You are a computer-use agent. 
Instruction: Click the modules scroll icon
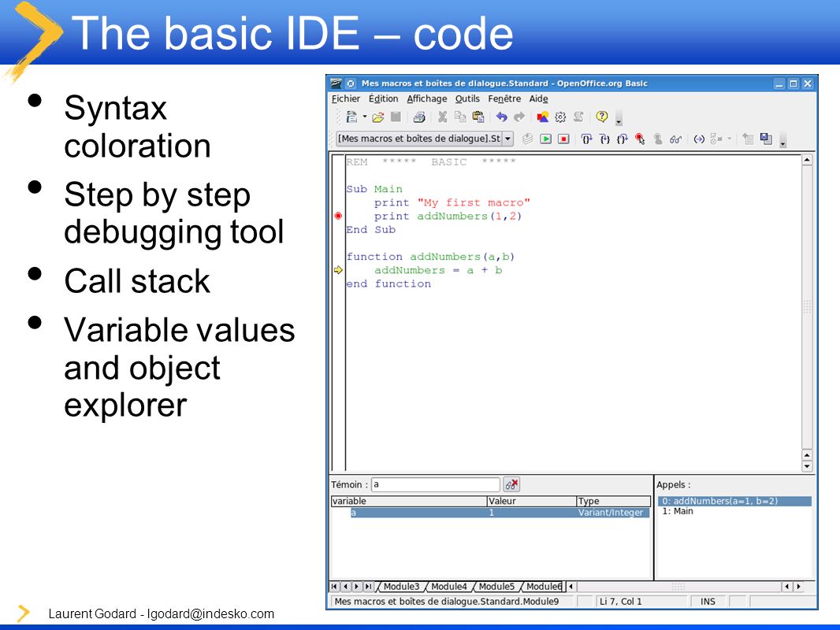pyautogui.click(x=578, y=117)
